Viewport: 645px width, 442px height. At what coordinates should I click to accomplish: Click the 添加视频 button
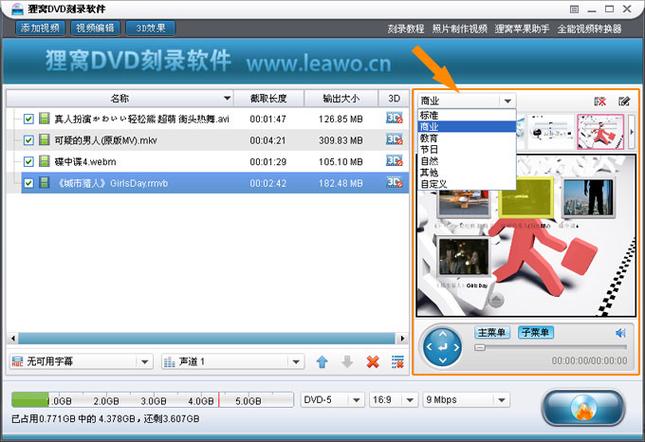click(x=40, y=28)
